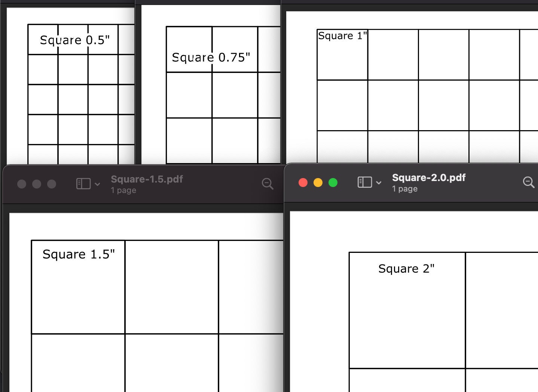Viewport: 538px width, 392px height.
Task: Click the sidebar icon in Square-2.0.pdf toolbar
Action: pyautogui.click(x=365, y=183)
